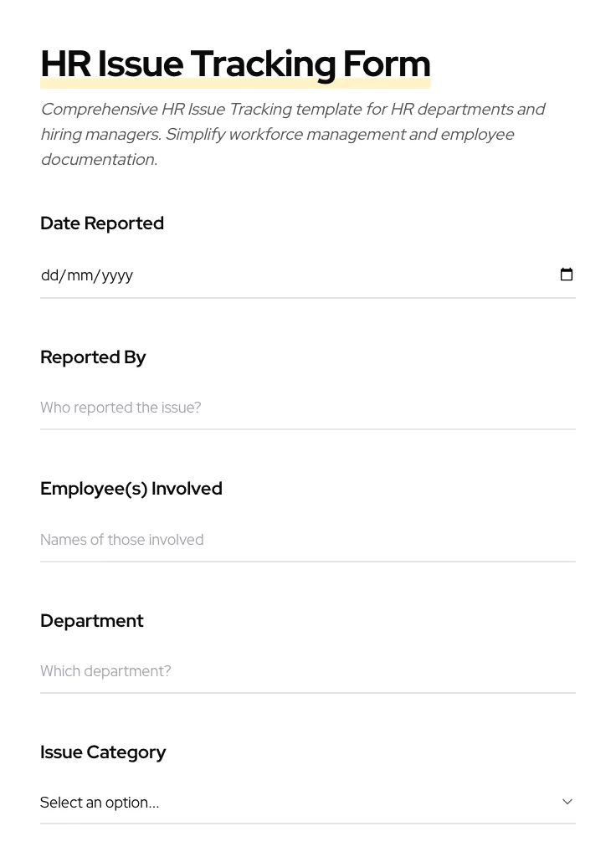Click the Issue Category placeholder text
The height and width of the screenshot is (857, 616).
[x=100, y=802]
